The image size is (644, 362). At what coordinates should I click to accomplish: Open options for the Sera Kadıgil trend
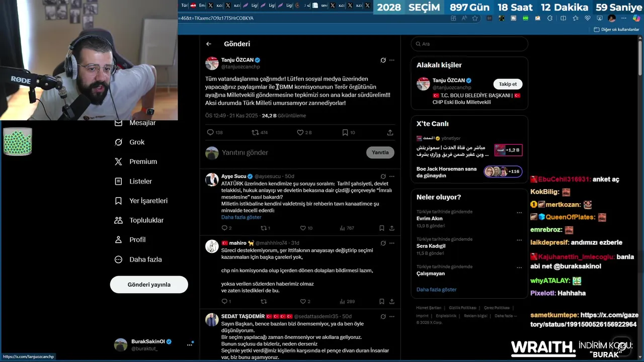pos(519,240)
